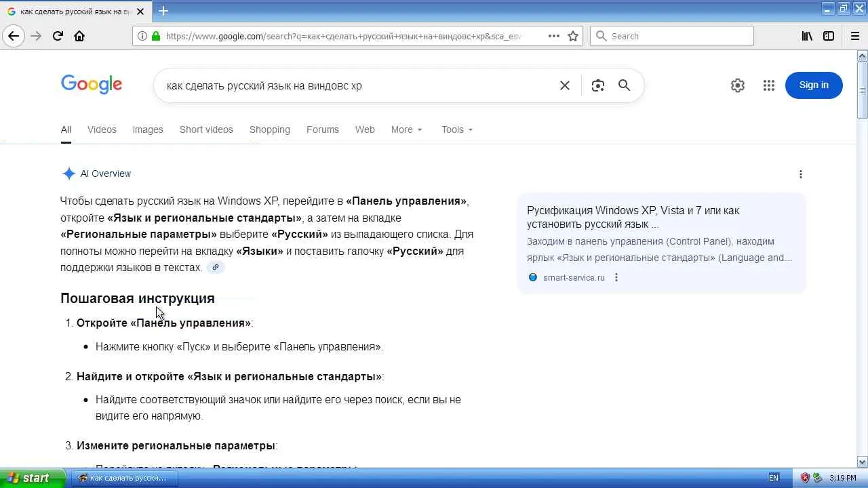Click the smart-service.ru site label
The image size is (868, 488).
[x=574, y=277]
